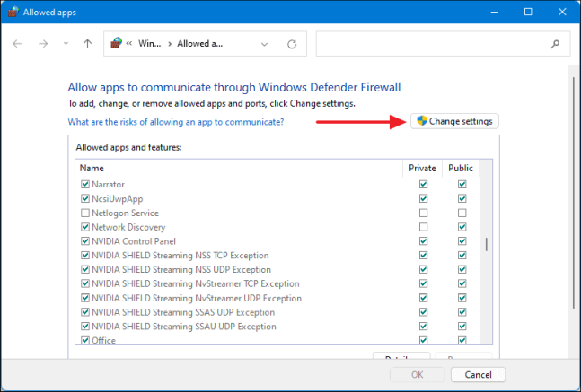Click the Forward navigation arrow

pos(42,43)
